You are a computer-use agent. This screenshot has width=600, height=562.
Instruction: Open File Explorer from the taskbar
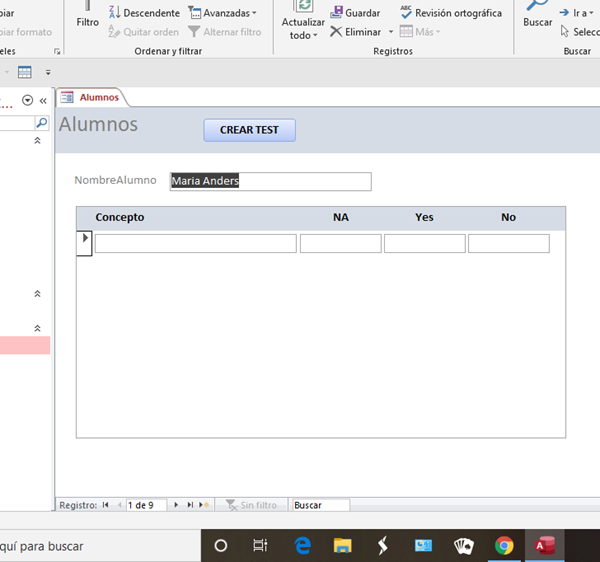coord(343,545)
